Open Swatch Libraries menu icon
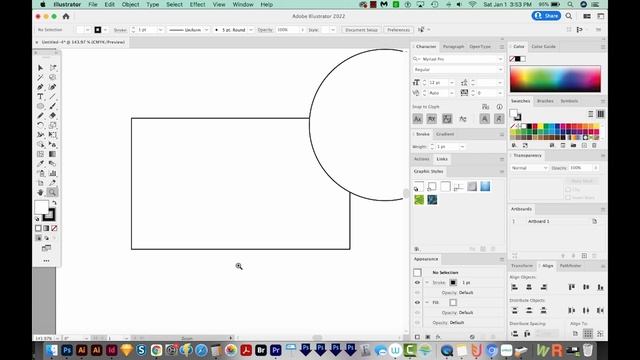Image resolution: width=640 pixels, height=360 pixels. [x=514, y=145]
